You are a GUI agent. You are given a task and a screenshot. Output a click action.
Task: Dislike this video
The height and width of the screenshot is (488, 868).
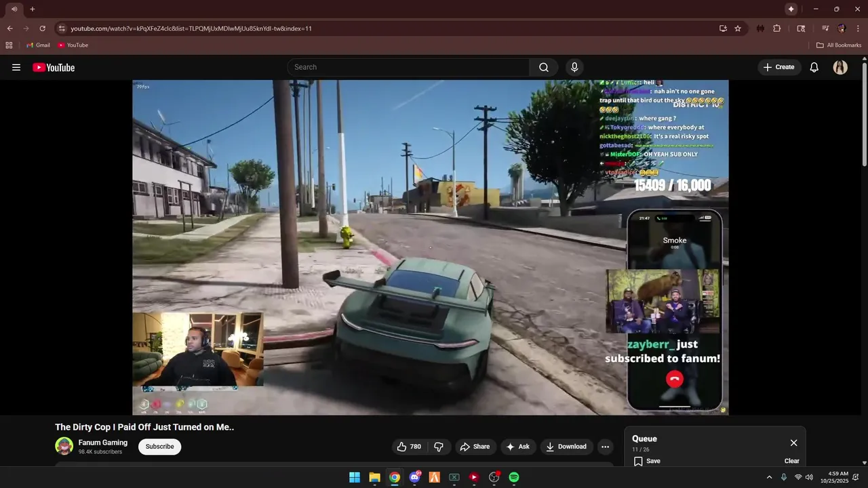tap(439, 447)
